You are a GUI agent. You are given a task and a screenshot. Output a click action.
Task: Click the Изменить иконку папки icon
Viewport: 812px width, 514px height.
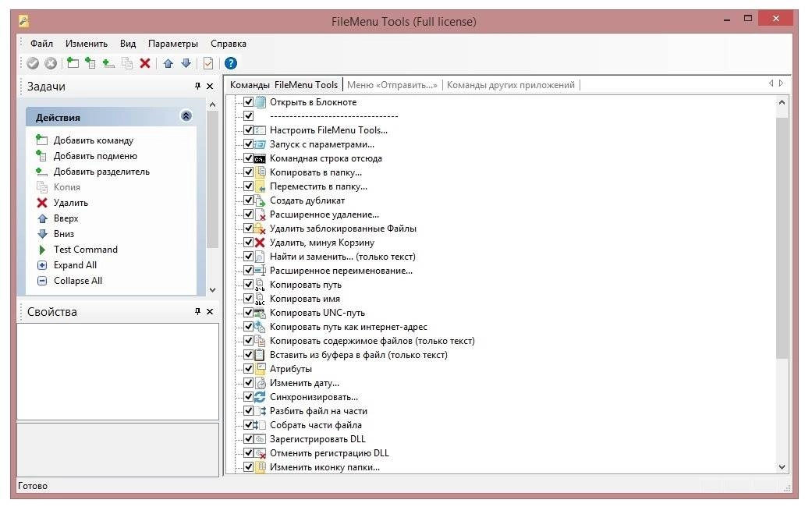click(260, 467)
